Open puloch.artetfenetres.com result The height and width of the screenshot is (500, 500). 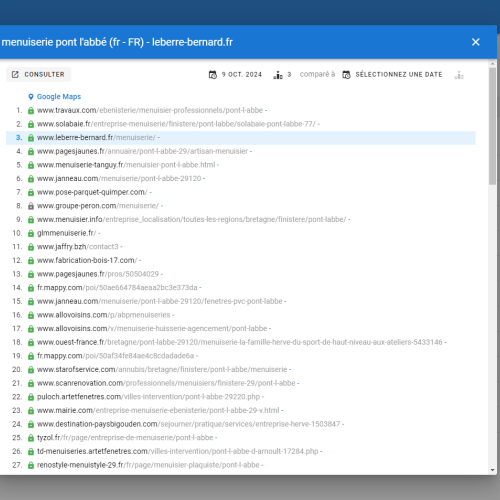148,397
